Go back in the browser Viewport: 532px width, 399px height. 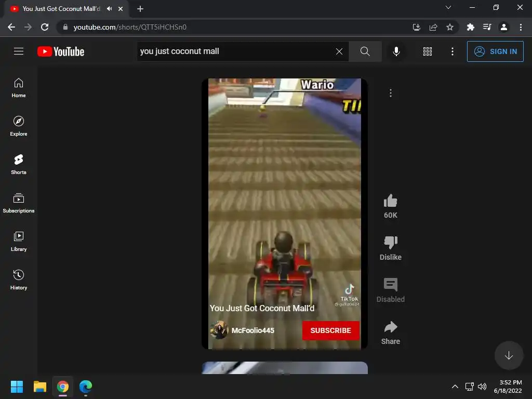point(11,27)
